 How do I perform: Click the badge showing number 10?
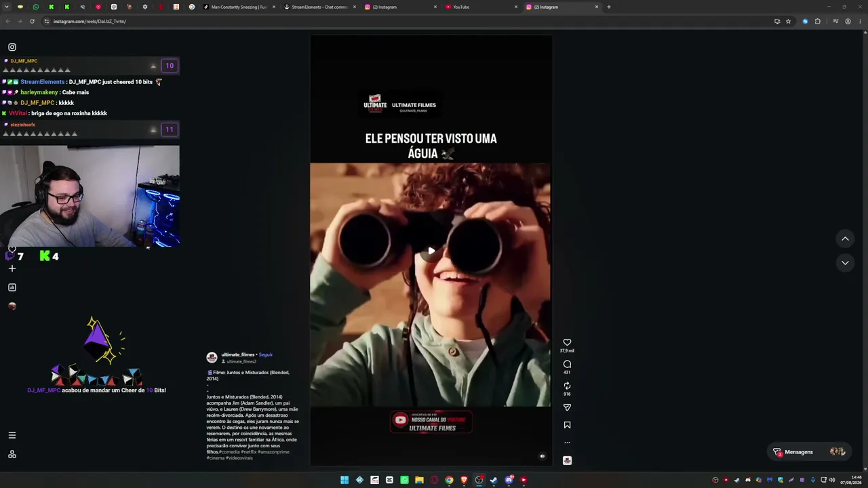click(x=170, y=66)
